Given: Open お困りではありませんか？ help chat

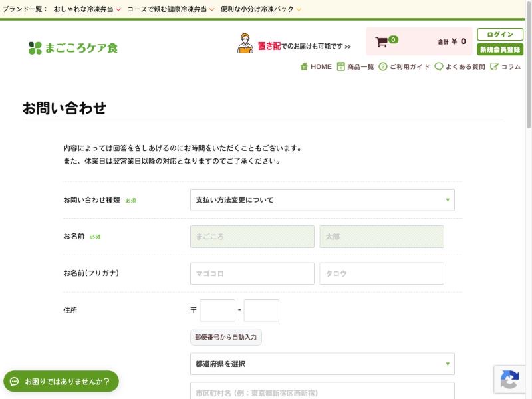Looking at the screenshot, I should tap(61, 381).
